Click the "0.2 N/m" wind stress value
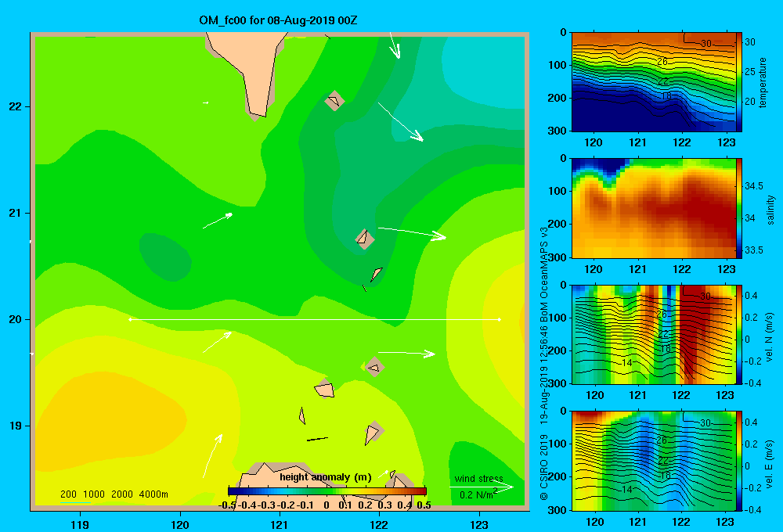This screenshot has width=783, height=532. [x=478, y=494]
